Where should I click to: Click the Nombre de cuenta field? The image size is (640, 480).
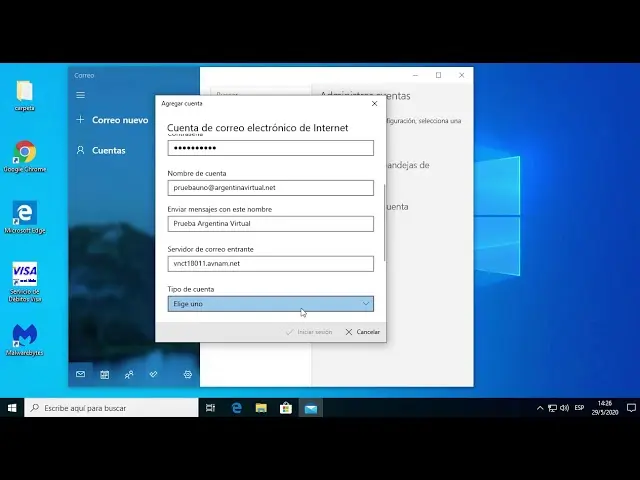[x=271, y=188]
